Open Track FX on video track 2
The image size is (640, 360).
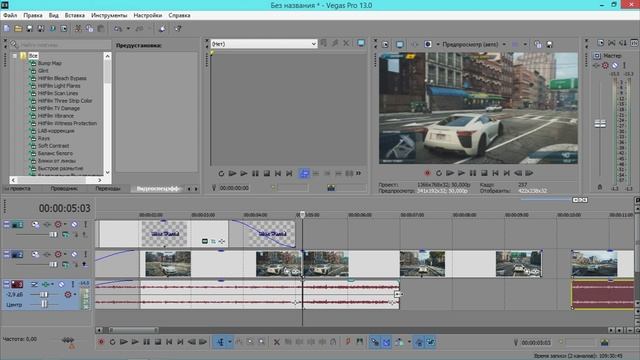coord(47,254)
